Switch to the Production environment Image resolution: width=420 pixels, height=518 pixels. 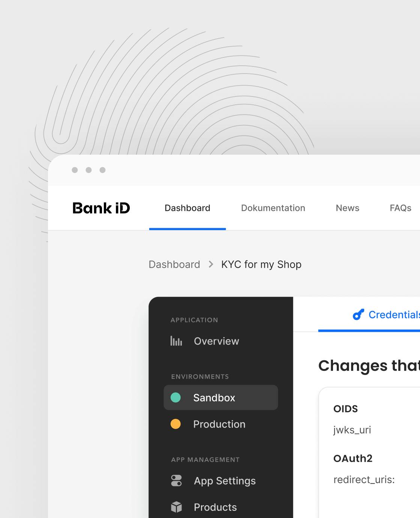tap(221, 424)
